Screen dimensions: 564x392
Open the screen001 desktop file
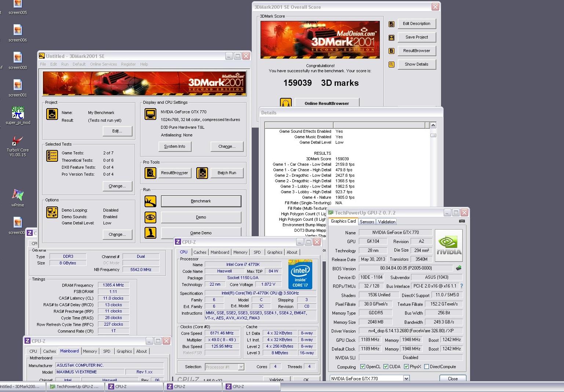point(18,88)
